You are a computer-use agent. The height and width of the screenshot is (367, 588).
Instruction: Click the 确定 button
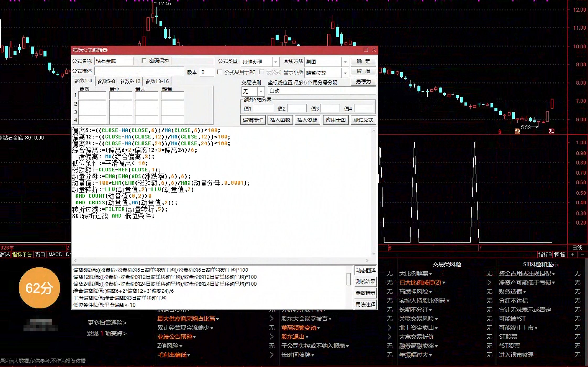[x=363, y=61]
